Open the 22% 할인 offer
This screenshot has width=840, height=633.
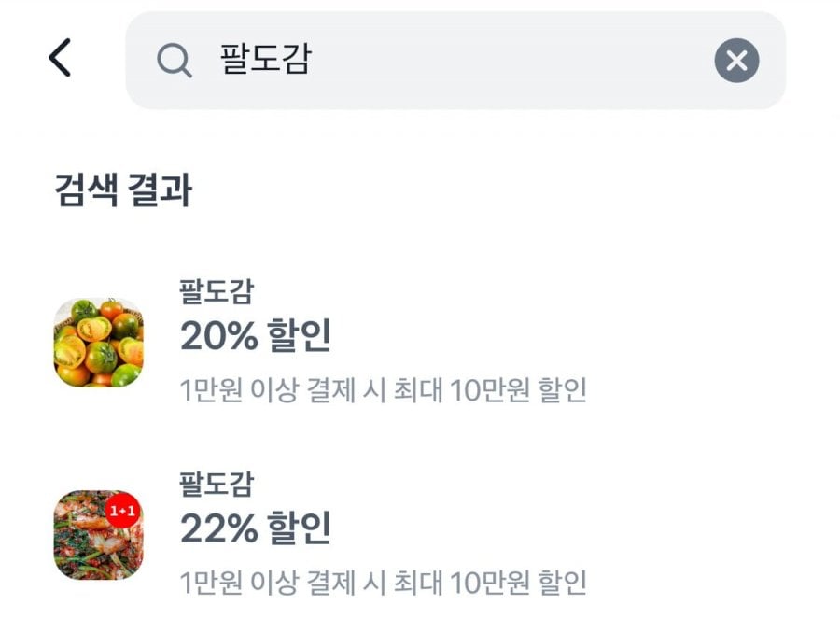(x=256, y=530)
